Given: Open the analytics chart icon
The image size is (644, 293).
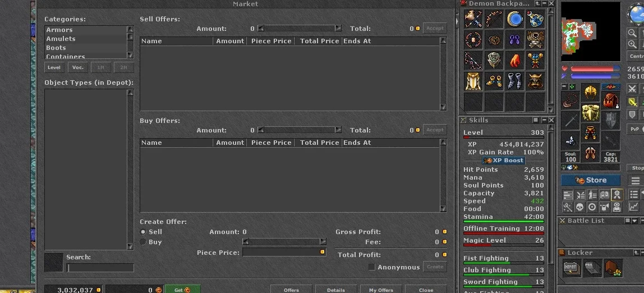Looking at the screenshot, I should (x=634, y=207).
